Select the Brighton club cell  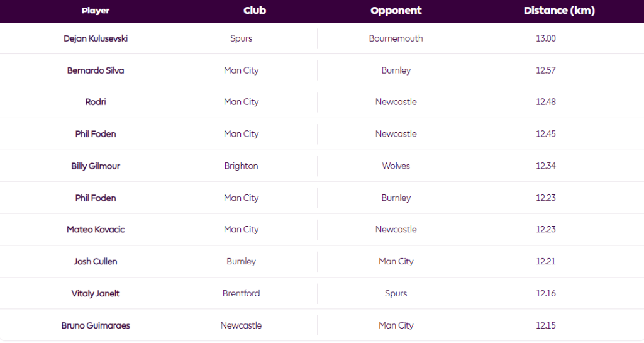tap(241, 166)
